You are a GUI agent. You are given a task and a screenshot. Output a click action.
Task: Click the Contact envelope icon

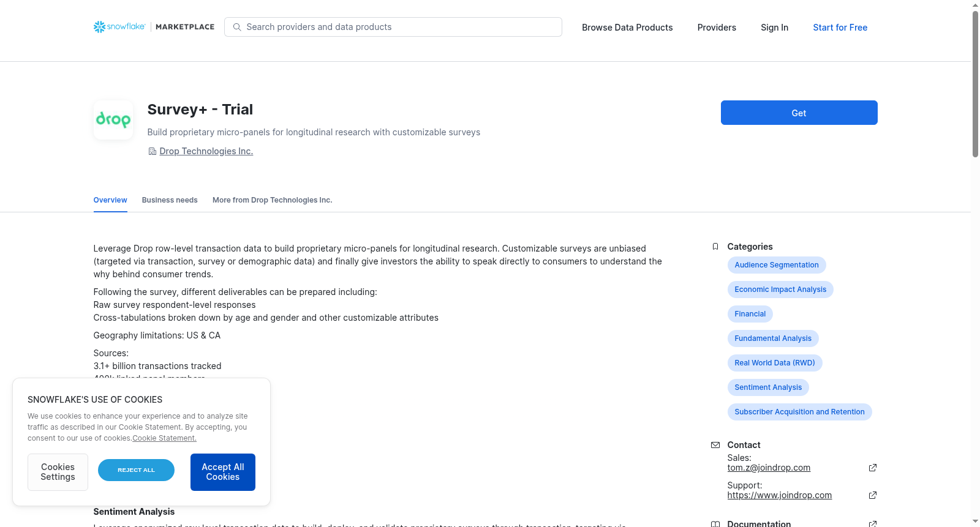(x=715, y=445)
